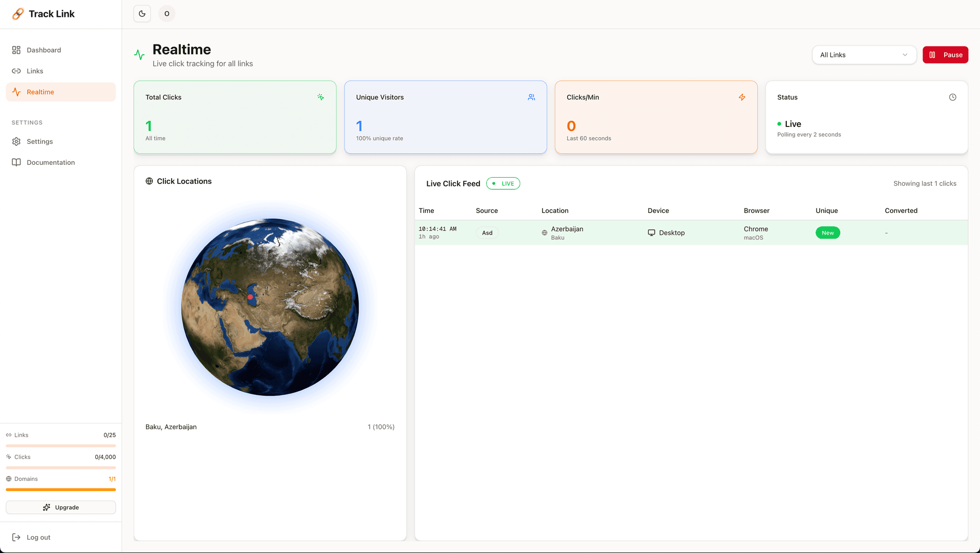
Task: Open Settings using the gear icon
Action: (x=17, y=141)
